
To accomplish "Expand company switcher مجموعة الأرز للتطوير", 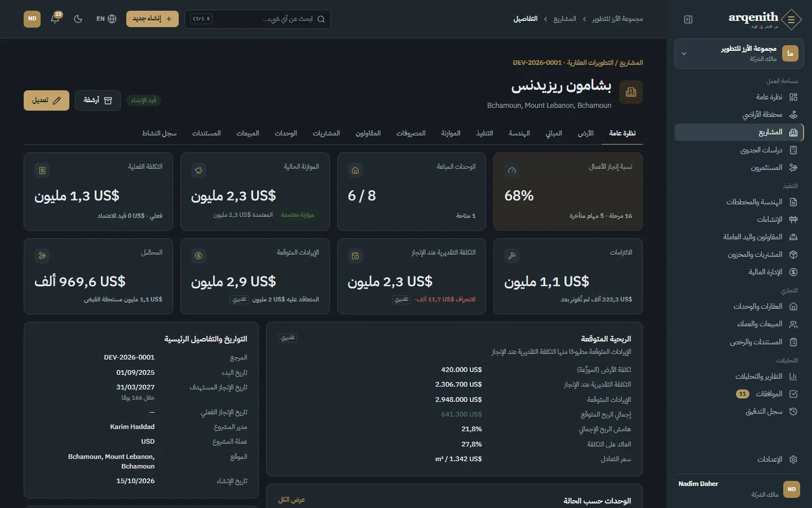I will click(739, 54).
